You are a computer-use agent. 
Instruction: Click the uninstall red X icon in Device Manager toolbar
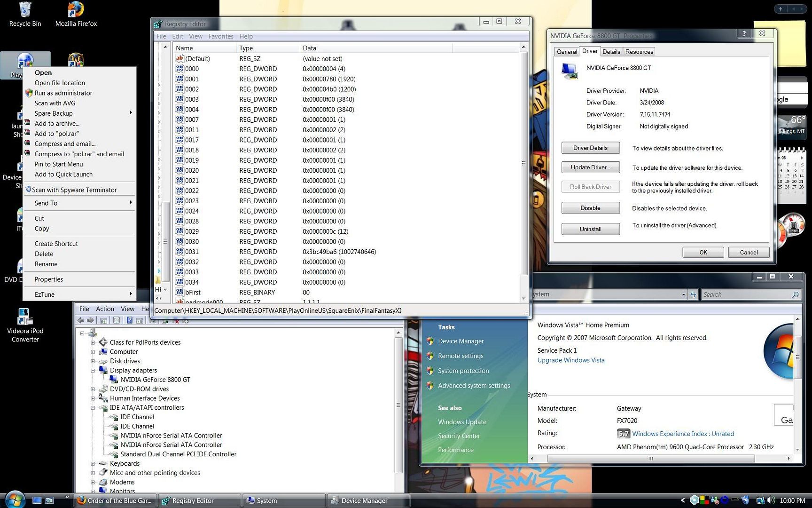[x=176, y=321]
